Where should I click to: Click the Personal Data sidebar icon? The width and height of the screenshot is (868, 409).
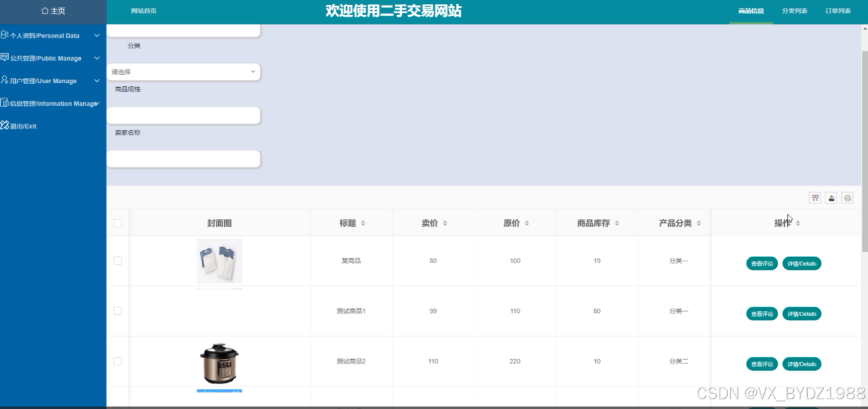point(4,35)
